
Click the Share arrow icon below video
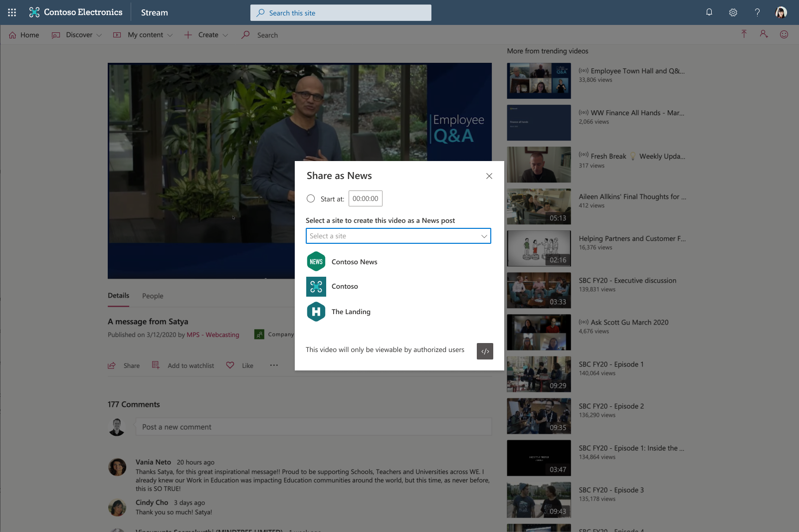pyautogui.click(x=112, y=365)
